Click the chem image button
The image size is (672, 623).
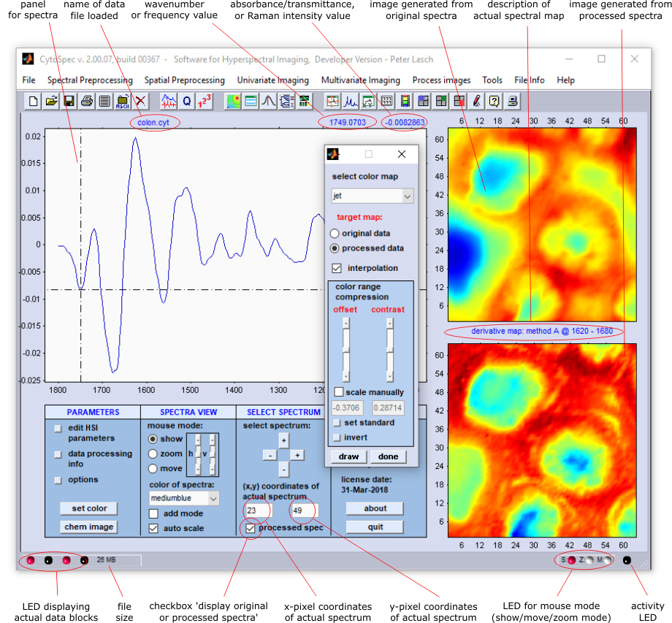coord(88,527)
